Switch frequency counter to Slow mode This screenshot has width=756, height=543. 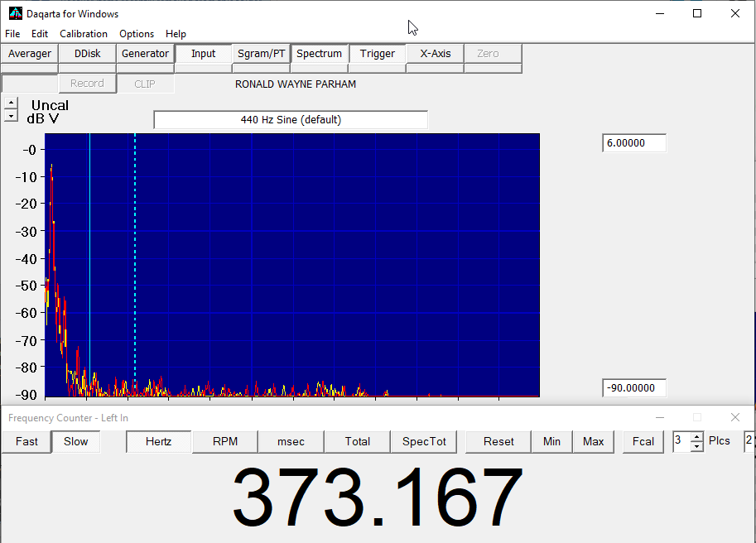75,441
